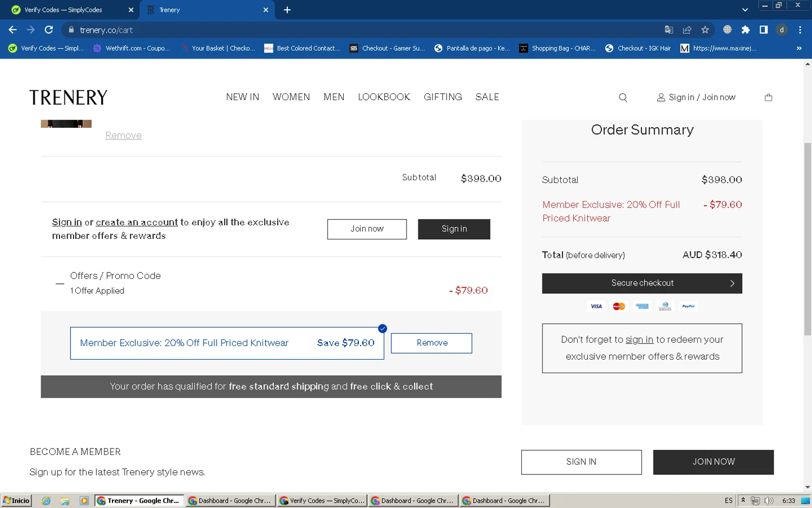Click create an account link
The image size is (812, 508).
point(136,222)
